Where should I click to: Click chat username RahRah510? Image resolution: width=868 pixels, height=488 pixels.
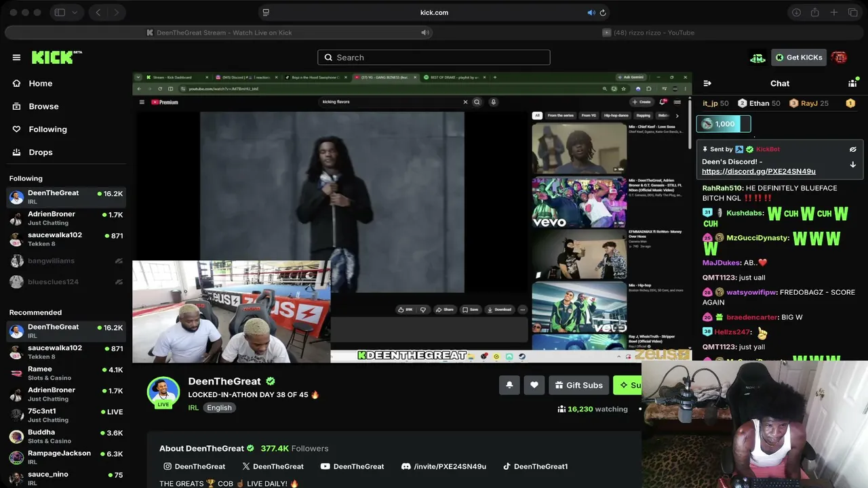pos(722,188)
